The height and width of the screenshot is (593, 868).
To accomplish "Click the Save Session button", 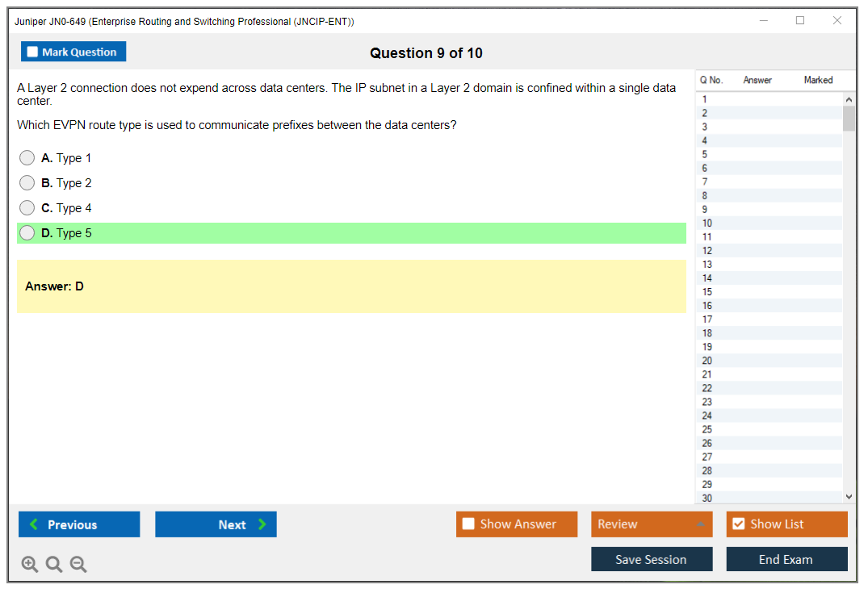I will pyautogui.click(x=651, y=559).
